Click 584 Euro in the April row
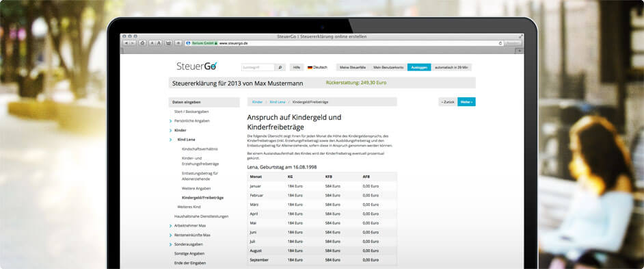Viewport: 644px width, 269px height. click(333, 214)
